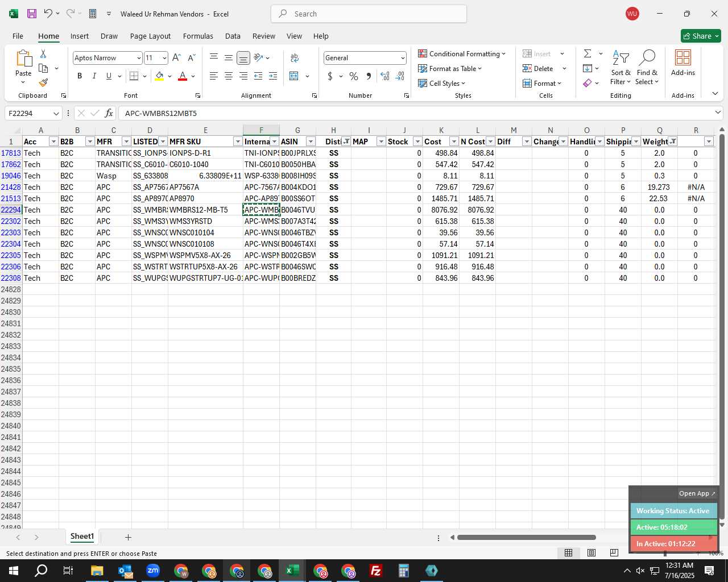Click Find & Select button

click(647, 67)
